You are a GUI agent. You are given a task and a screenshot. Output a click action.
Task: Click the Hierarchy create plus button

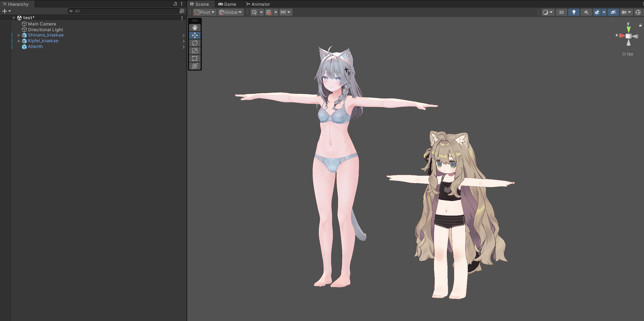point(4,11)
